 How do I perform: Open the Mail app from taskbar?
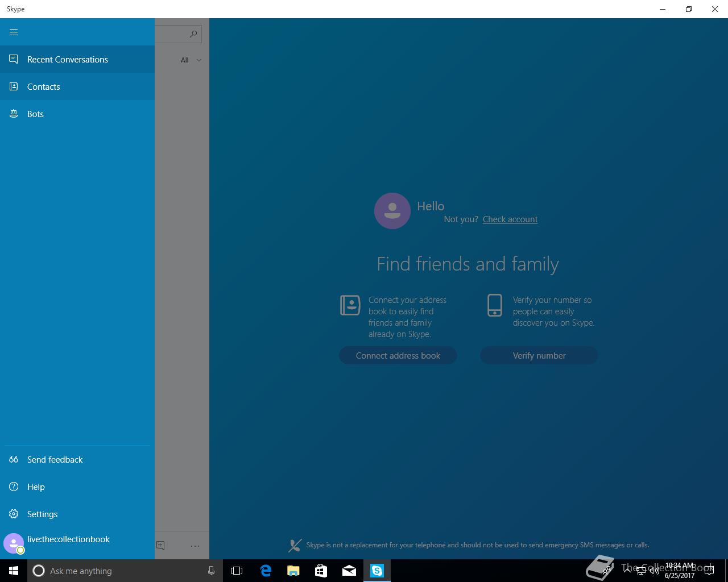(x=349, y=571)
